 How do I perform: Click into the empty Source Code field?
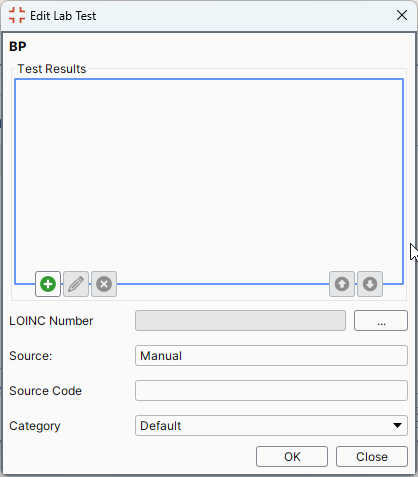271,391
